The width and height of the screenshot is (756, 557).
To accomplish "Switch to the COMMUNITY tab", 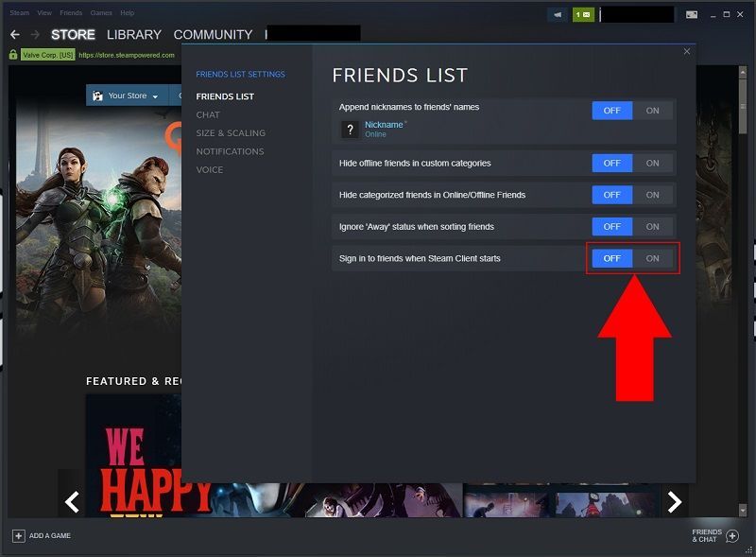I will tap(213, 35).
